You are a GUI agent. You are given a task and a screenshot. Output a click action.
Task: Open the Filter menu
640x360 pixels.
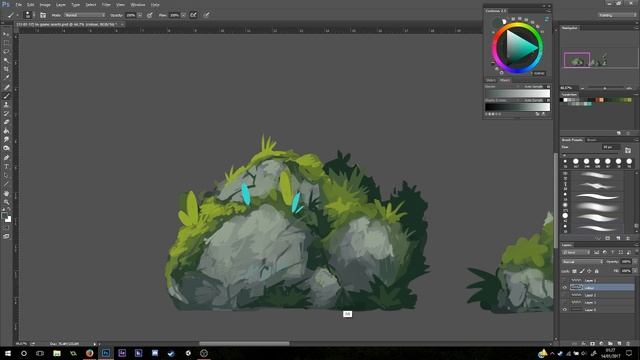106,5
